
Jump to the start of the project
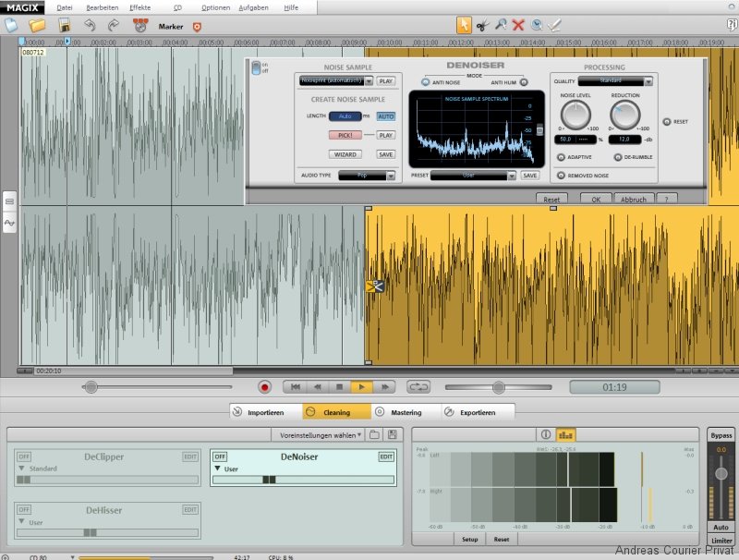click(295, 387)
